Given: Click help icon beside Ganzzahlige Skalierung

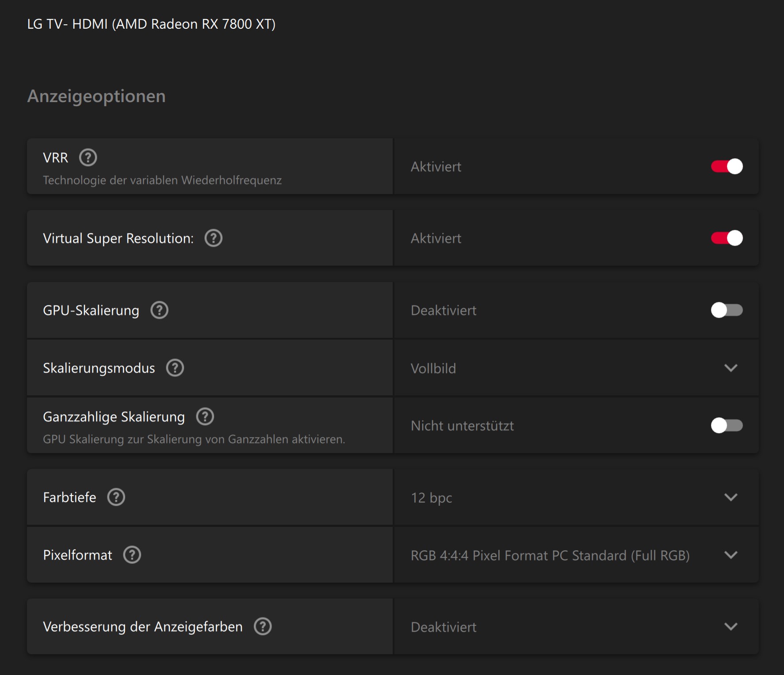Looking at the screenshot, I should tap(205, 416).
